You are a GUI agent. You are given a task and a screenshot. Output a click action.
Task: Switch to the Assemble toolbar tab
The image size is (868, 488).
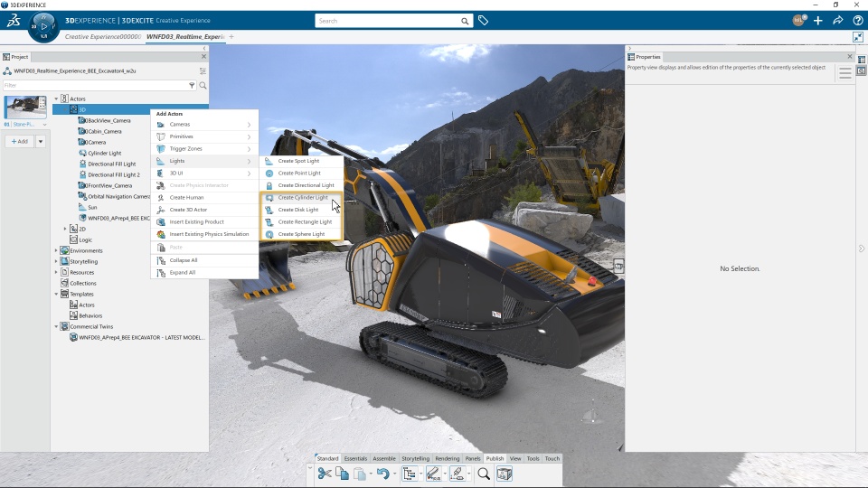point(384,459)
